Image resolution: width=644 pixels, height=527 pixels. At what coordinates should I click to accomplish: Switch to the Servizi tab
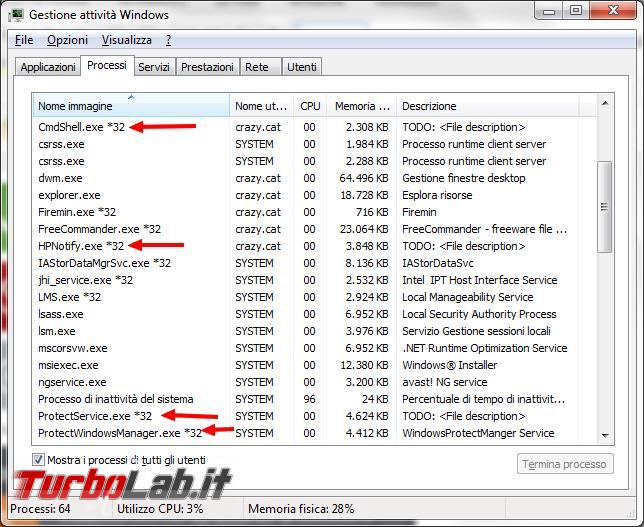pos(154,67)
